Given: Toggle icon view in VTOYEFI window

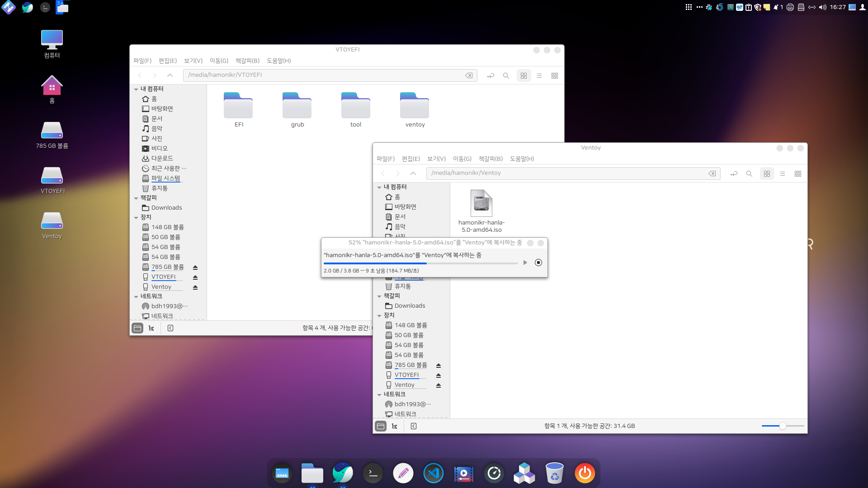Looking at the screenshot, I should [x=524, y=75].
